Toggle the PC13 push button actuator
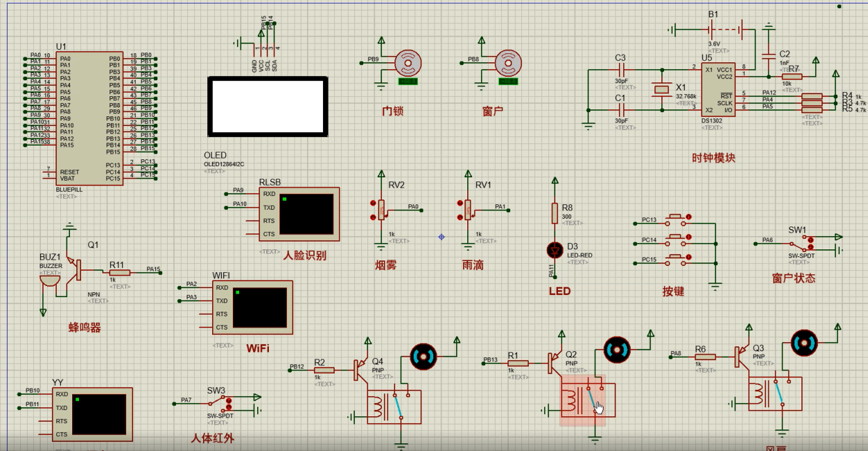Screen dimensions: 868x451 687,217
